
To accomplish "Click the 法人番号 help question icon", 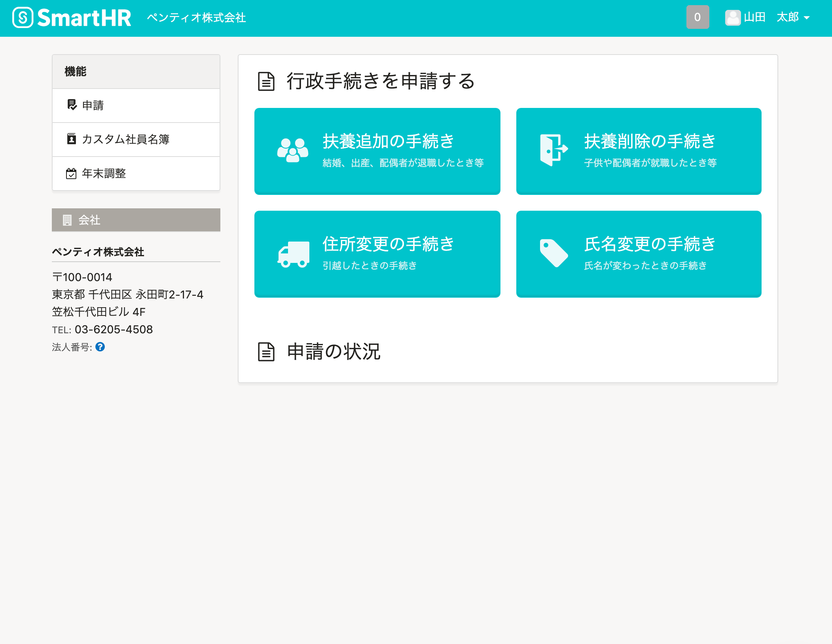I will click(x=100, y=347).
